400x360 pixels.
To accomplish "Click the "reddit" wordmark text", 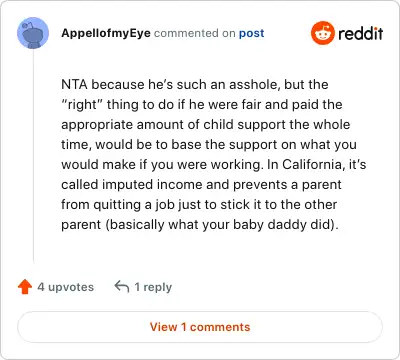I will click(360, 33).
